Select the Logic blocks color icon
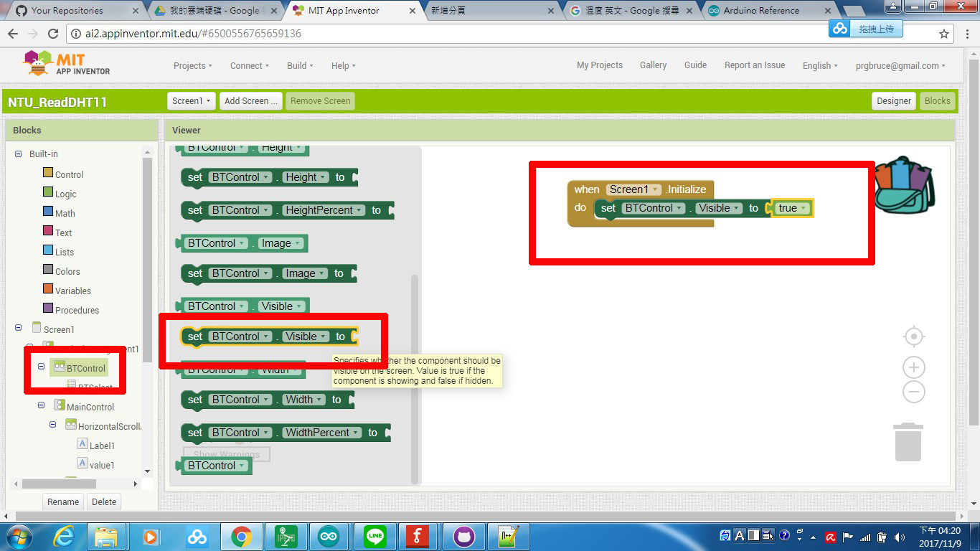The height and width of the screenshot is (551, 980). pos(48,192)
